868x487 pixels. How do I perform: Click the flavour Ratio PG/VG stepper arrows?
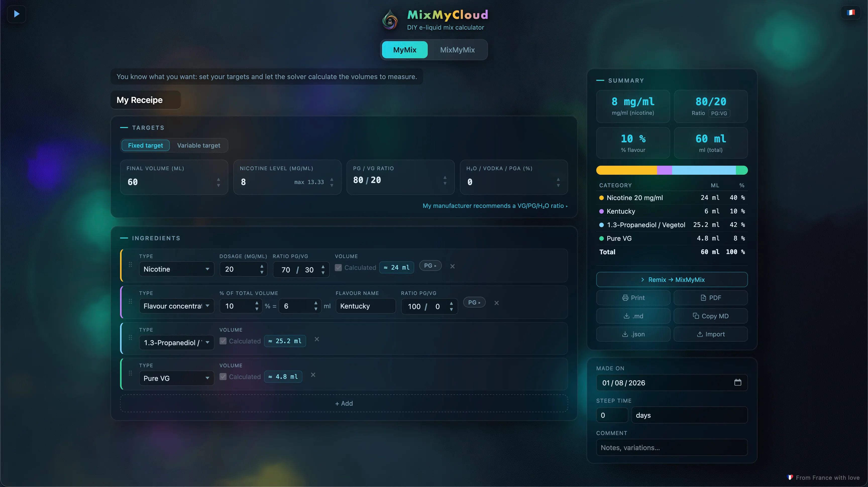(451, 307)
